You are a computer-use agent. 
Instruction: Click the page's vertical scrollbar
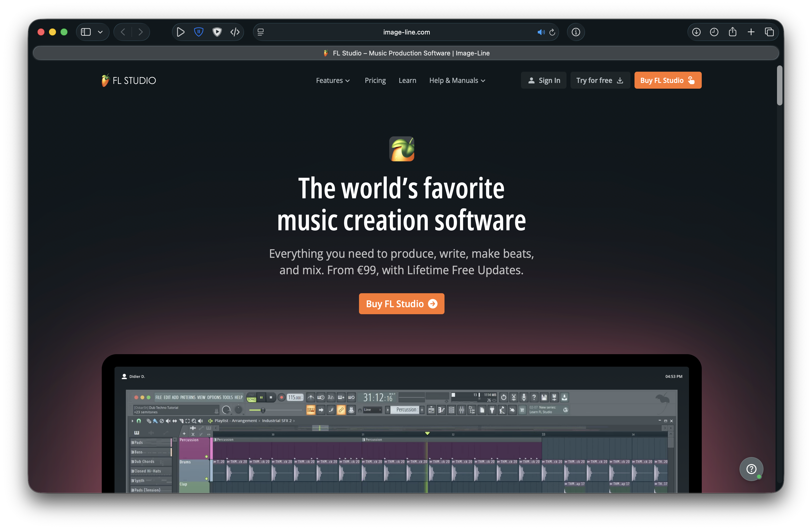pos(779,86)
